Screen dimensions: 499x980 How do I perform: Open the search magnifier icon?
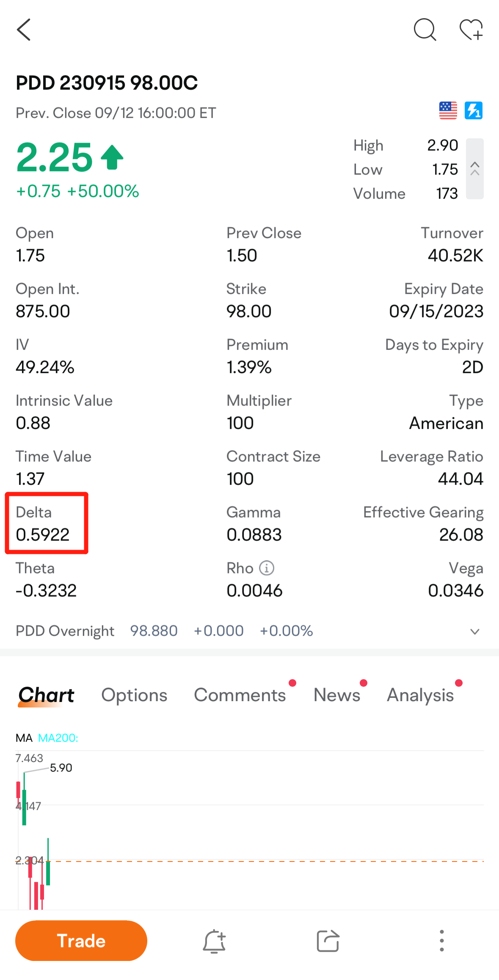(x=425, y=30)
